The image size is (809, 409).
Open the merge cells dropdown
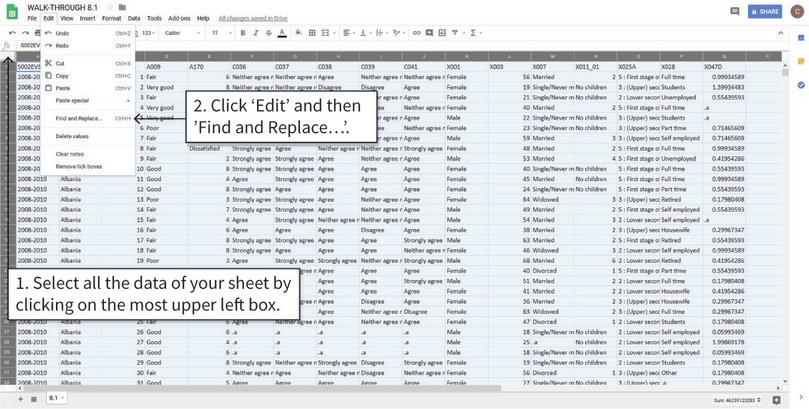[x=328, y=33]
